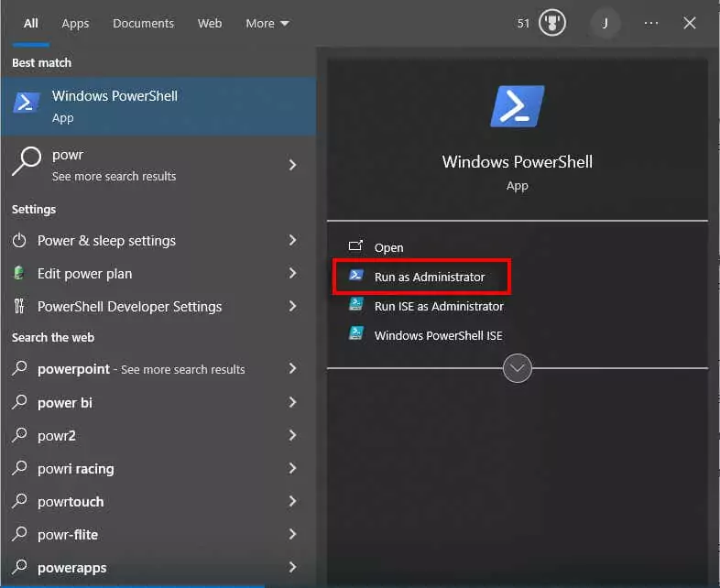Viewport: 720px width, 588px height.
Task: Click the rewards medal icon beside 51
Action: click(x=552, y=23)
